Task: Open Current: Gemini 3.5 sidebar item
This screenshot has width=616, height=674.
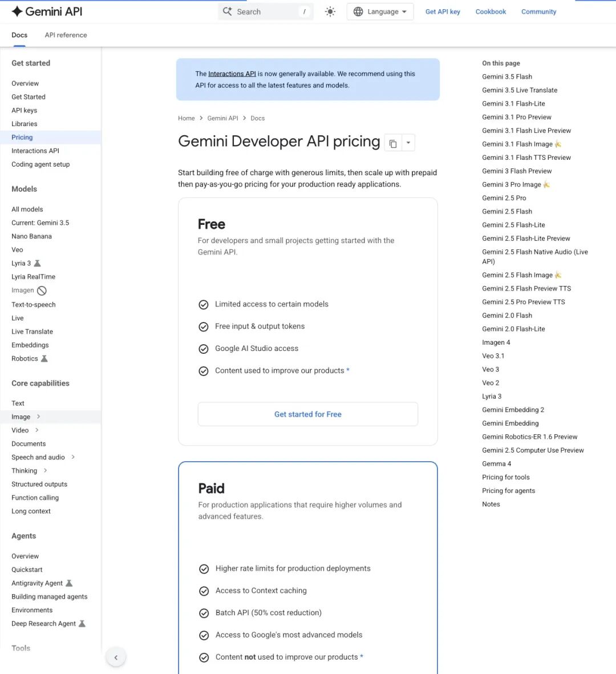Action: coord(40,223)
